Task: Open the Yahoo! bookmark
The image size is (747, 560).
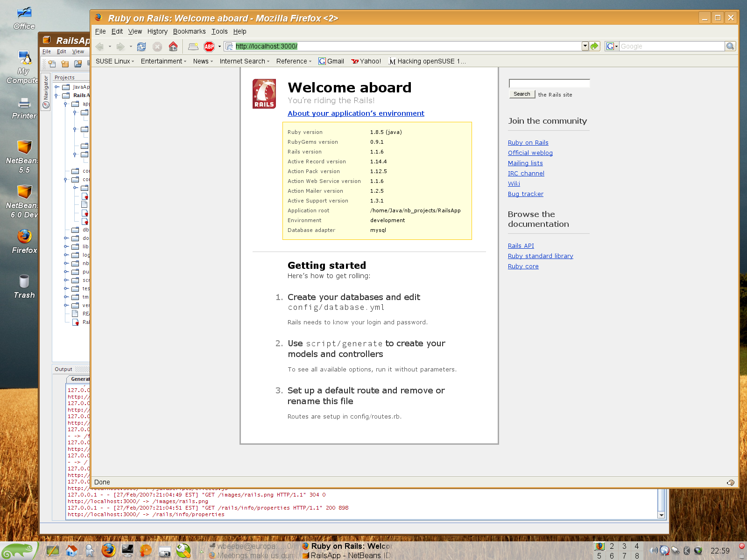Action: 366,61
